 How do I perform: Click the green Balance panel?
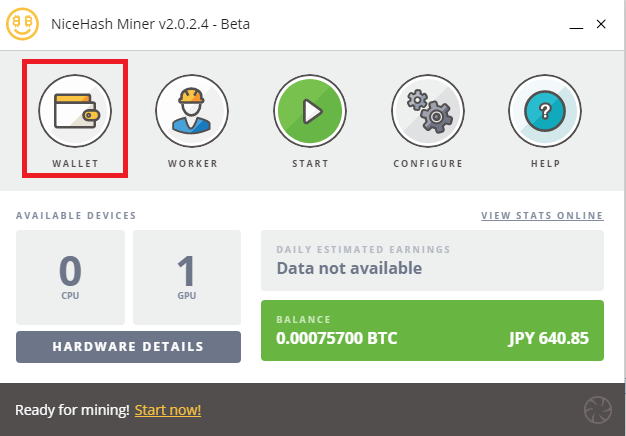pyautogui.click(x=432, y=330)
